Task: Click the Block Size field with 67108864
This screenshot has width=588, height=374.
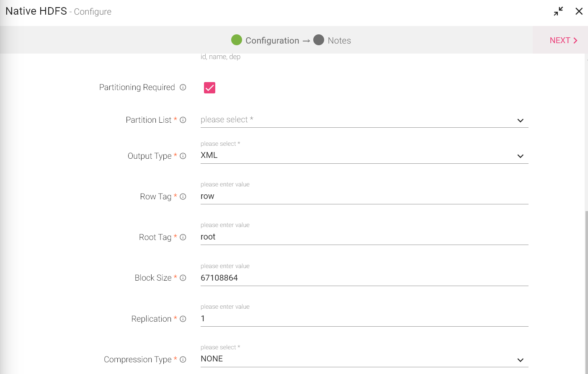Action: tap(364, 278)
